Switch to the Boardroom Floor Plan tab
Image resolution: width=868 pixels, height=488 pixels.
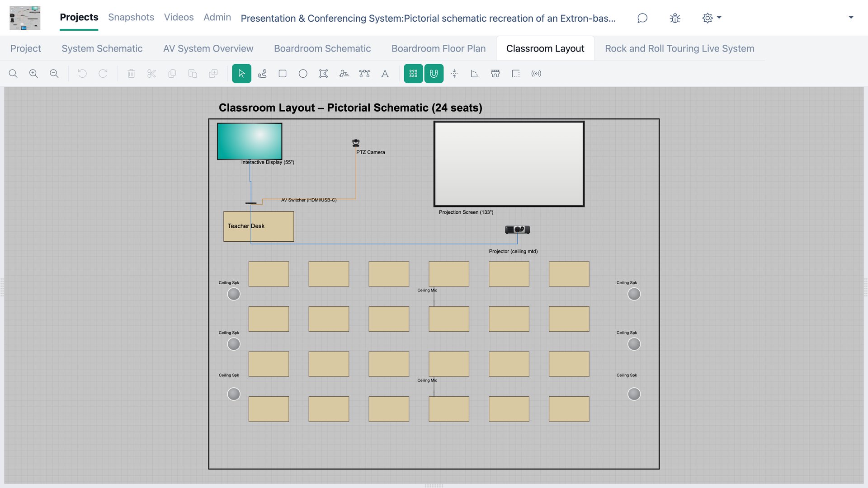coord(439,48)
